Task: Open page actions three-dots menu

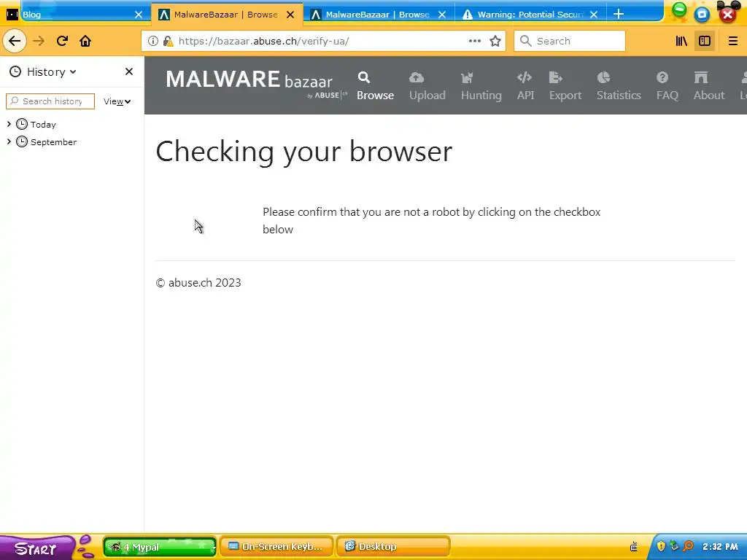Action: pos(474,41)
